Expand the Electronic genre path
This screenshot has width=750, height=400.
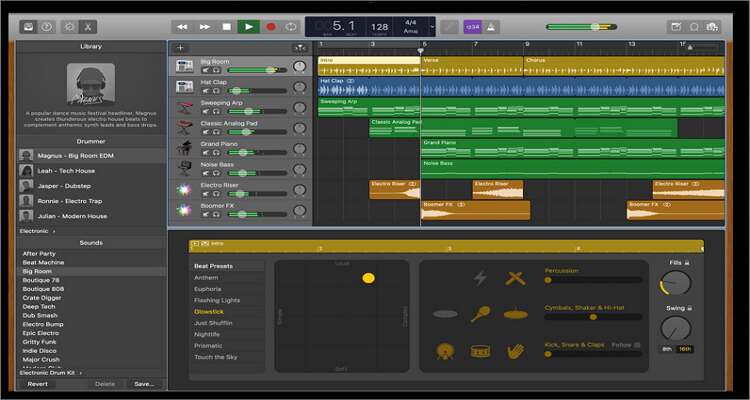tap(37, 231)
